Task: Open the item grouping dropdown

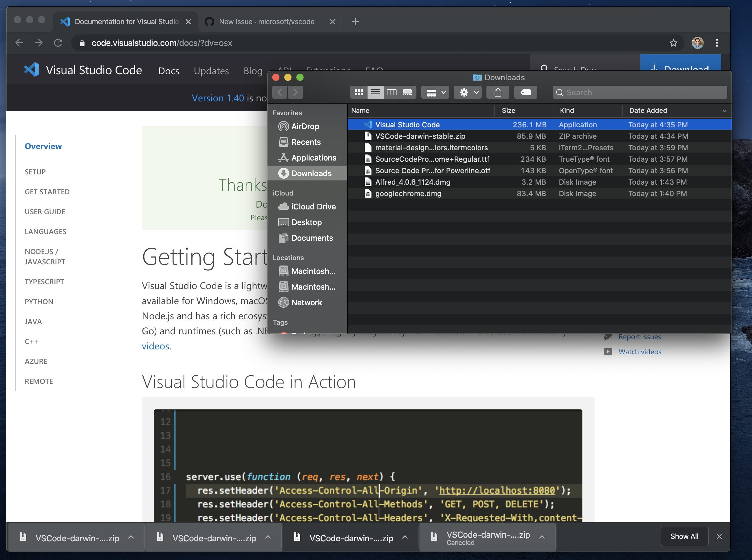Action: click(x=435, y=92)
